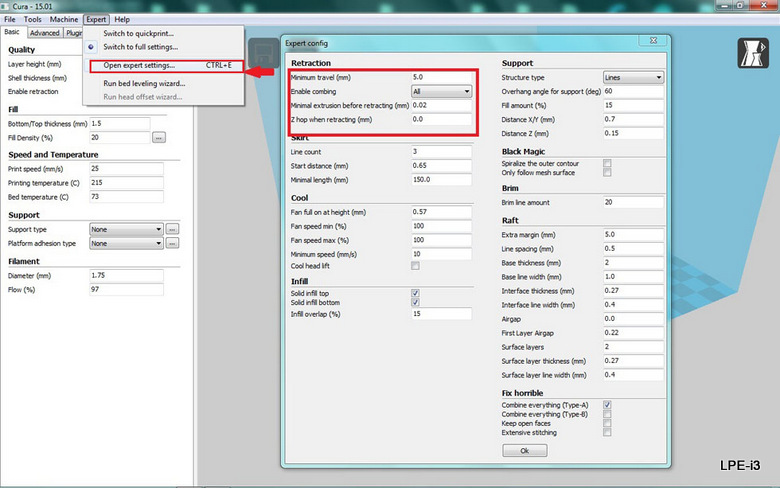
Task: Enable the Keep open faces checkbox
Action: (x=607, y=423)
